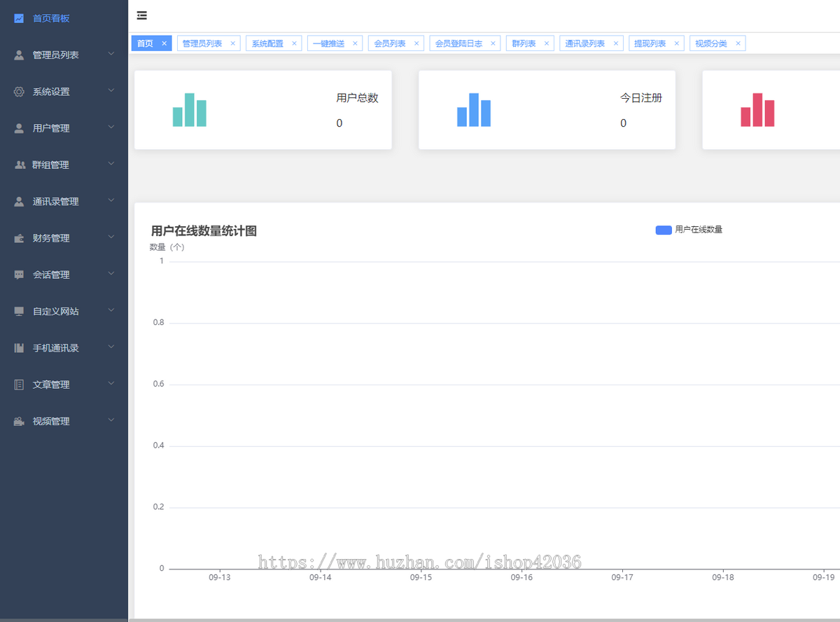Click the 会话管理 chat bubble icon
The width and height of the screenshot is (840, 622).
click(x=19, y=275)
